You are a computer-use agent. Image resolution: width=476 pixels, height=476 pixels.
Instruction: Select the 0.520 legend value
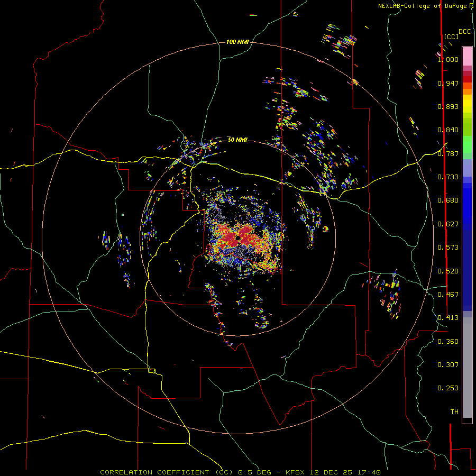click(448, 271)
